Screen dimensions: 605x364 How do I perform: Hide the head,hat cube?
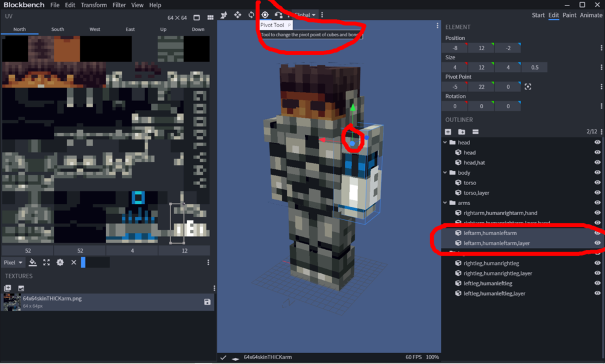pos(597,162)
